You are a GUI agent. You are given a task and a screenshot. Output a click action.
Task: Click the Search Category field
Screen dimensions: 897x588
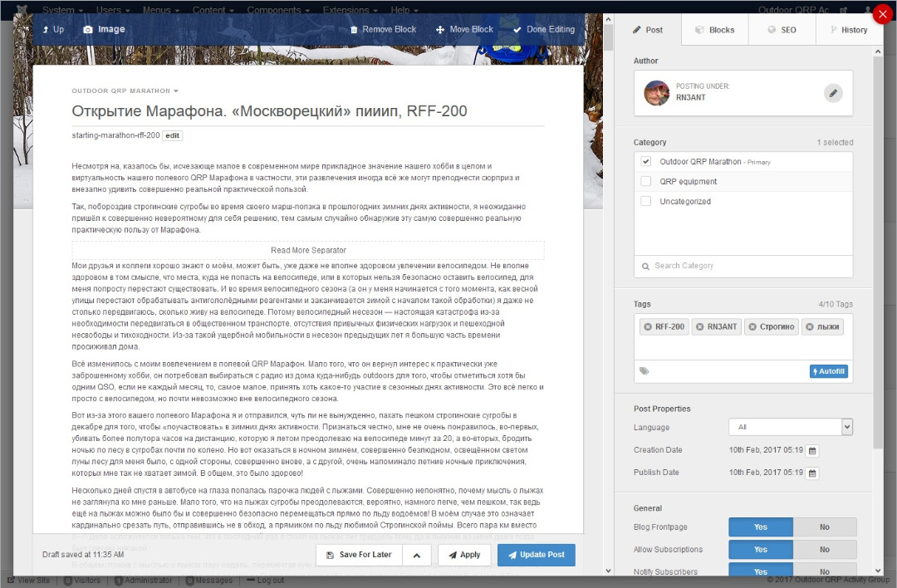743,266
